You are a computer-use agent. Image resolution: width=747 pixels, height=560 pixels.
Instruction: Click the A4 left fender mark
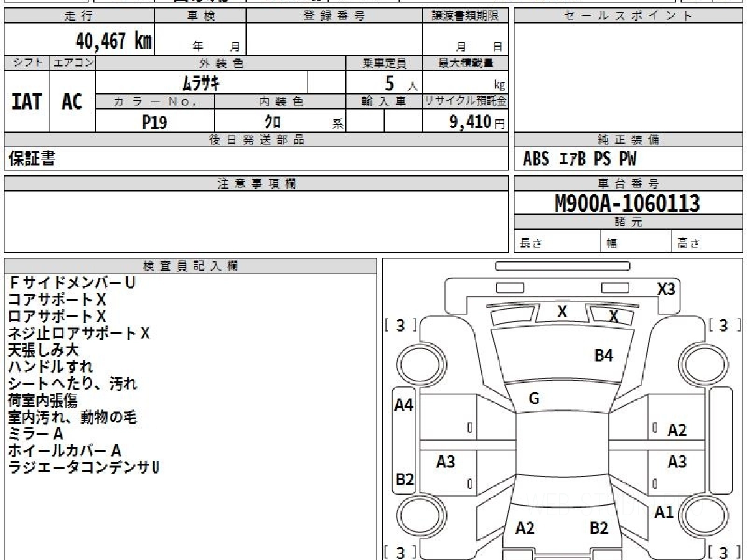click(x=404, y=405)
